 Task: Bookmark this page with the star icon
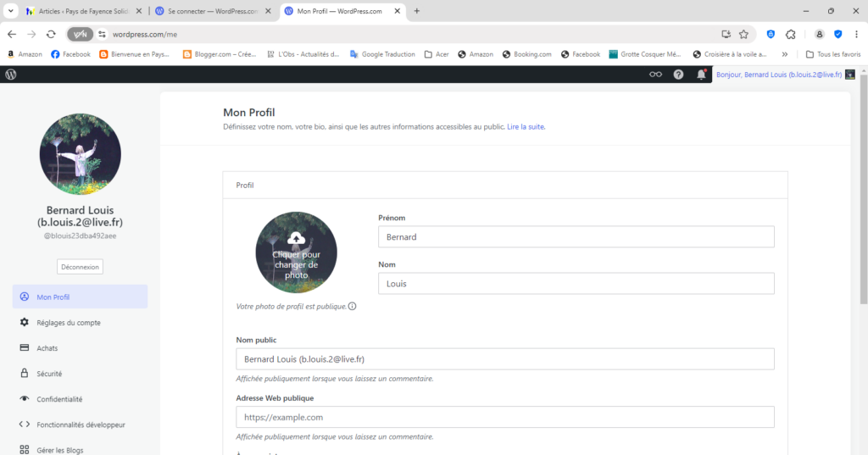coord(743,34)
